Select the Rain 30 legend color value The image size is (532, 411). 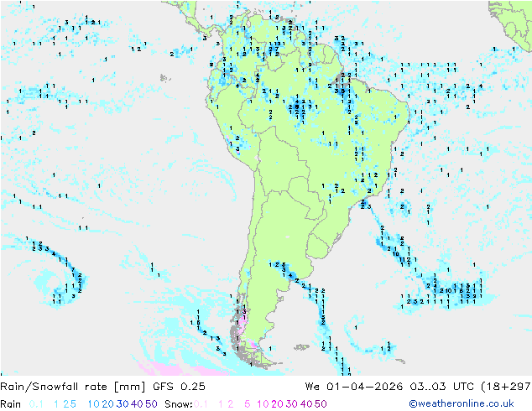pos(123,404)
